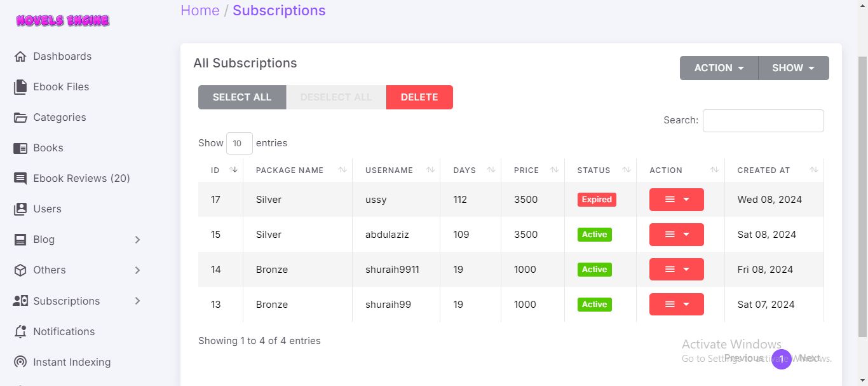Click into the Search input field
Screen dimensions: 868x386
coord(763,121)
